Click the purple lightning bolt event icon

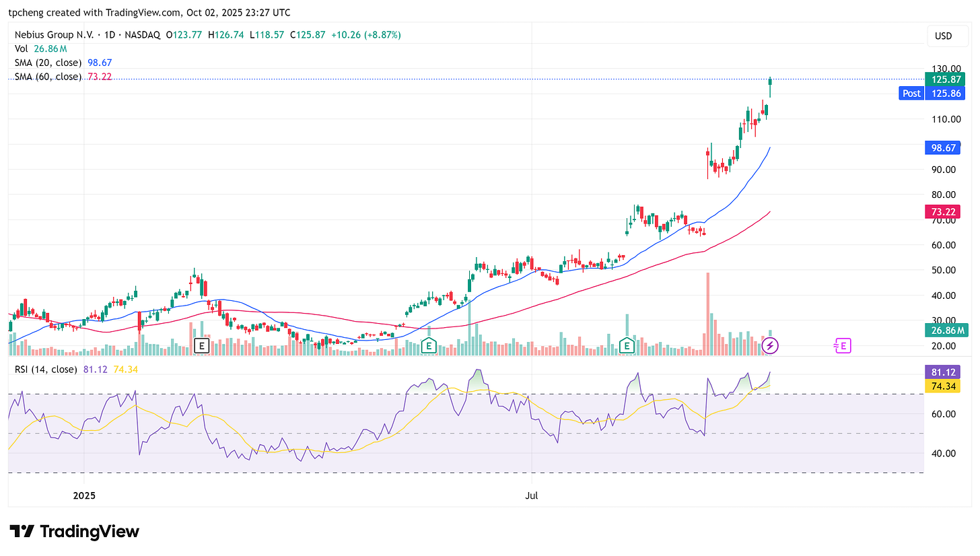770,346
